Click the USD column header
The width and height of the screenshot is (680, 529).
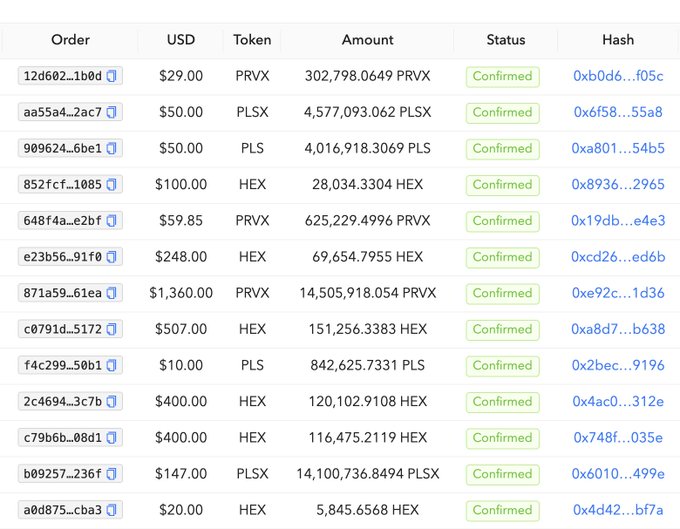[181, 40]
